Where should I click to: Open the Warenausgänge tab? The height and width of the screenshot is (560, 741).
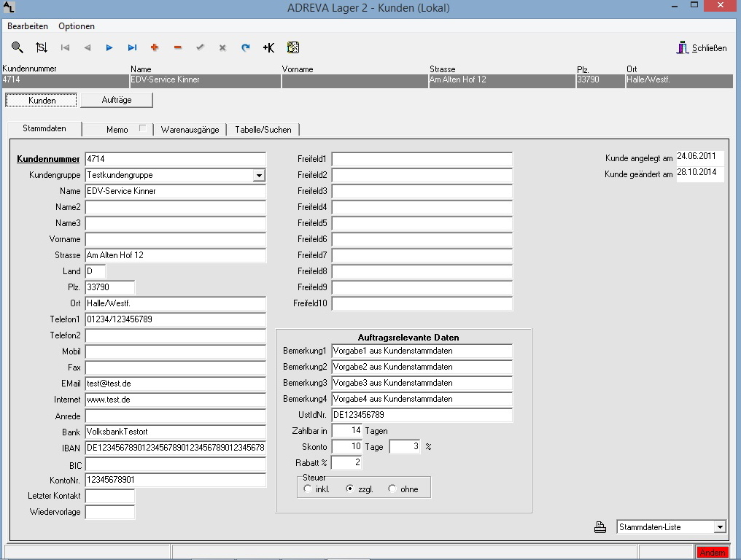(190, 130)
